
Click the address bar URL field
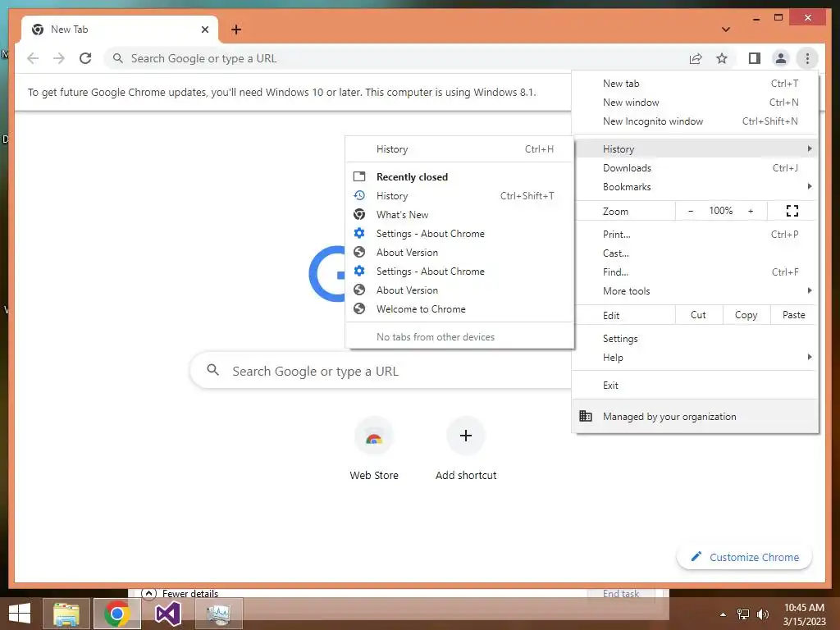[x=396, y=58]
